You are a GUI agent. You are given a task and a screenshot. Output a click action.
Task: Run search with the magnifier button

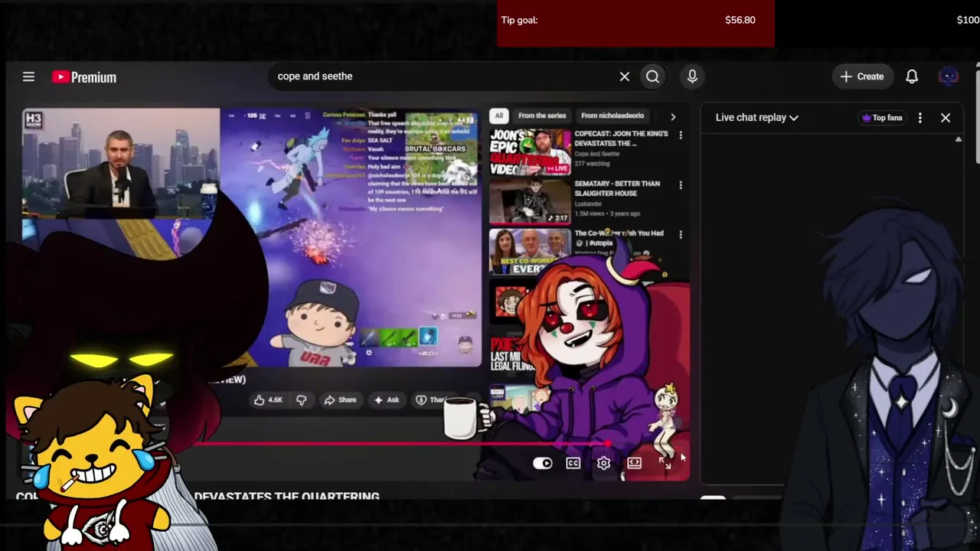pyautogui.click(x=652, y=77)
